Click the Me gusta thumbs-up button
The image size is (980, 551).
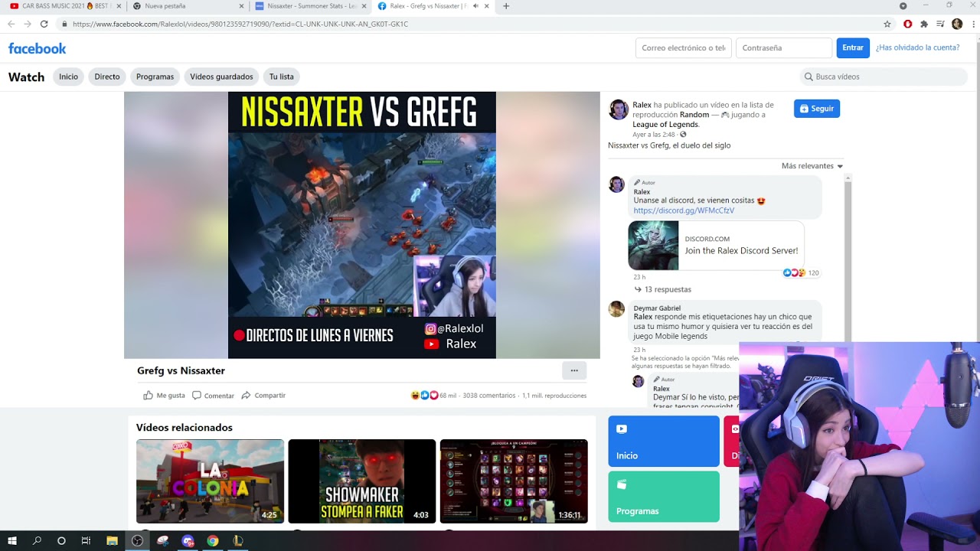tap(164, 396)
